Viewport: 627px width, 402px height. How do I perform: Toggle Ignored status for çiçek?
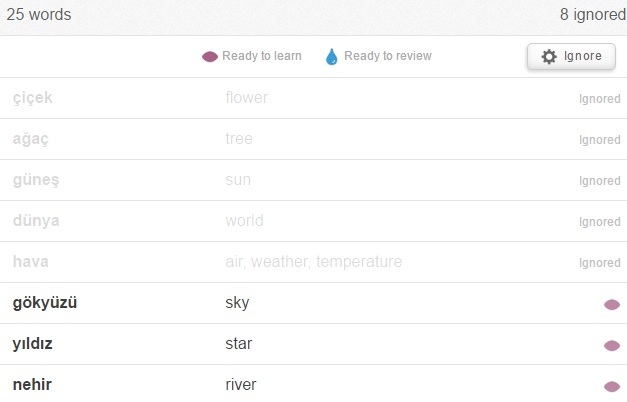coord(600,99)
